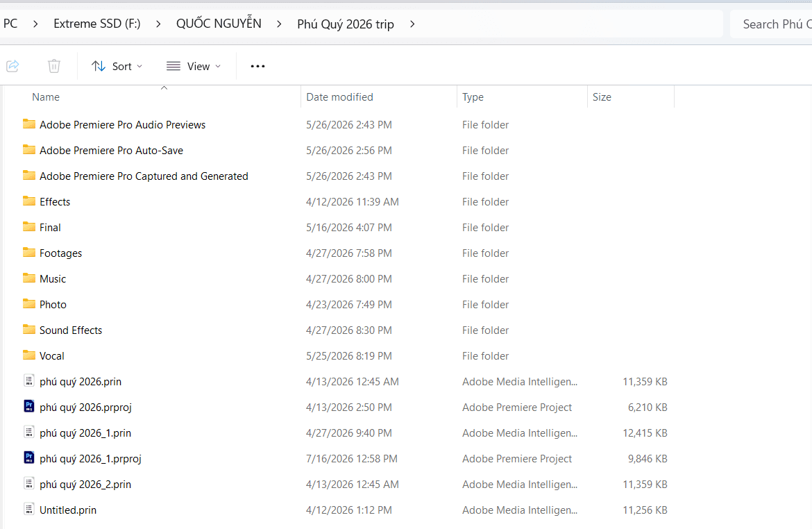The image size is (812, 529).
Task: Click the Photo folder name
Action: coord(53,305)
